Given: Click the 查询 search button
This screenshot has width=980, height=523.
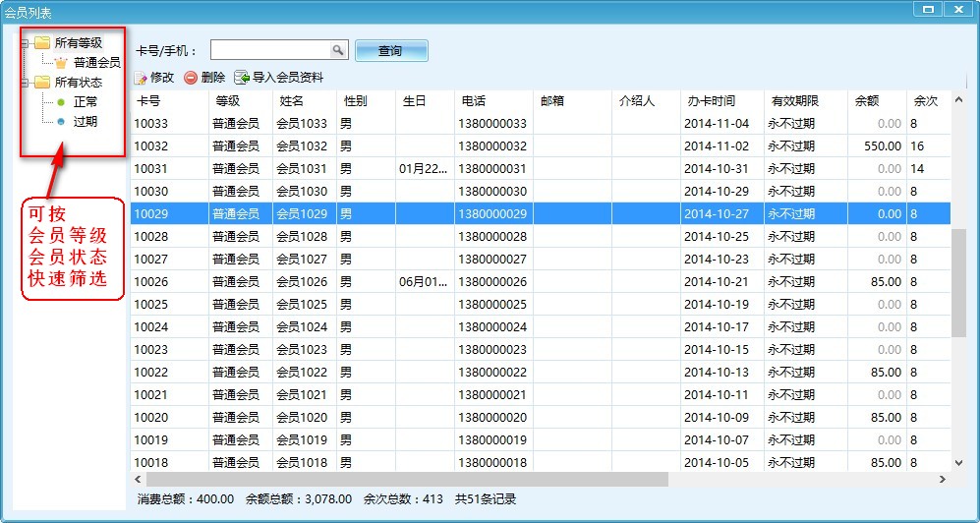Looking at the screenshot, I should 390,51.
